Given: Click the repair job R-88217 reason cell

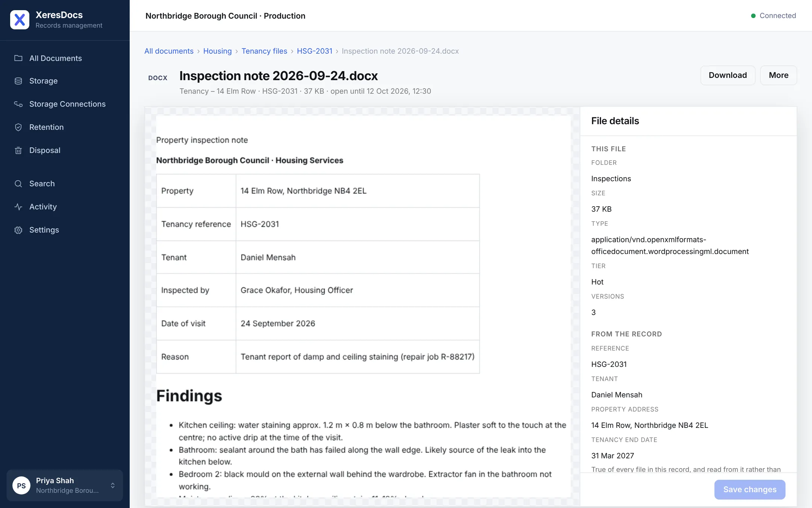Looking at the screenshot, I should tap(358, 357).
